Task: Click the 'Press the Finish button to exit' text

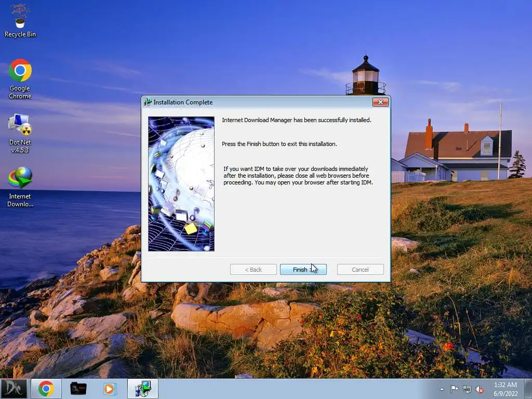Action: (x=260, y=144)
